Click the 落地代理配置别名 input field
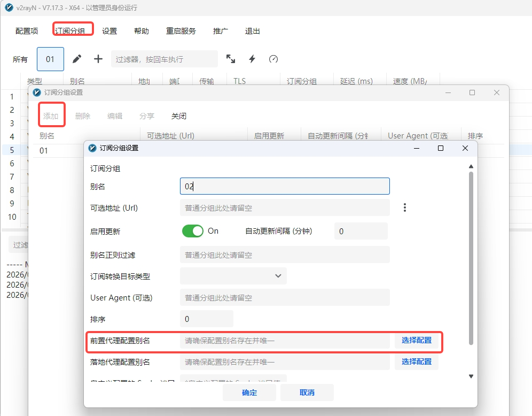The height and width of the screenshot is (416, 532). pyautogui.click(x=285, y=361)
